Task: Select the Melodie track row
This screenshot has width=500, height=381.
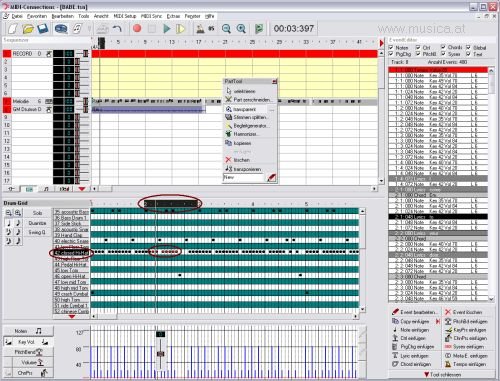Action: point(27,101)
